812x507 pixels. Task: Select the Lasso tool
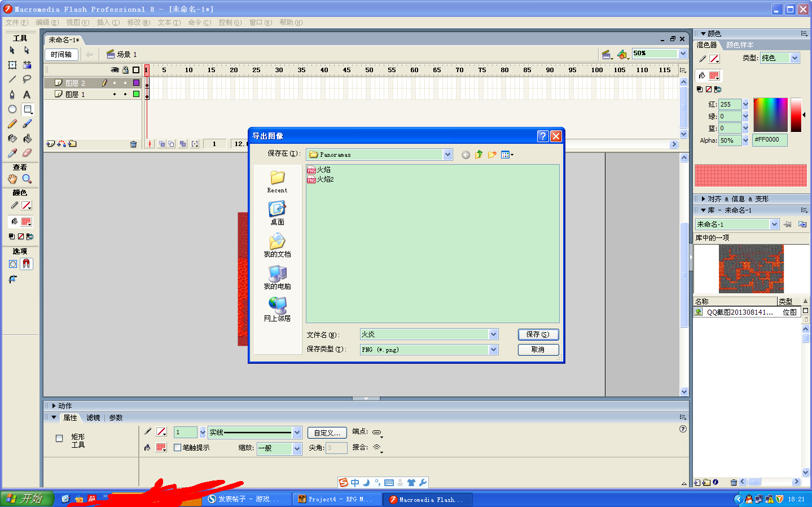pos(27,80)
